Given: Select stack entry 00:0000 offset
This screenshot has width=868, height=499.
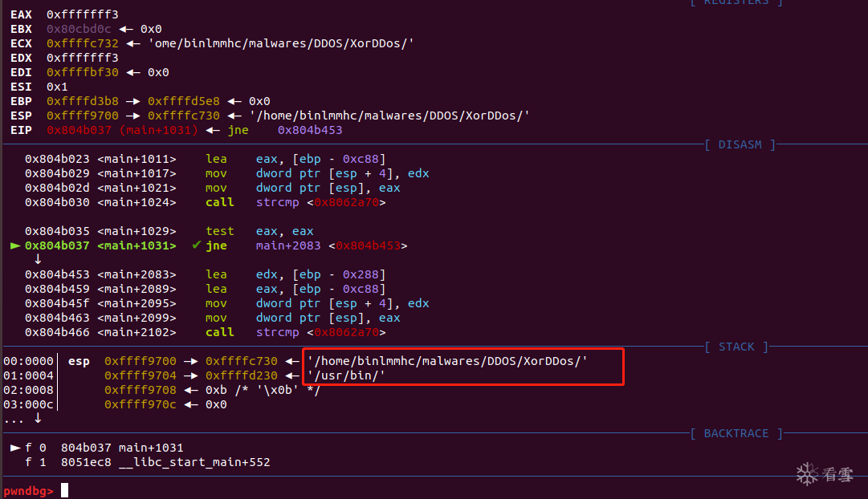Looking at the screenshot, I should tap(29, 361).
